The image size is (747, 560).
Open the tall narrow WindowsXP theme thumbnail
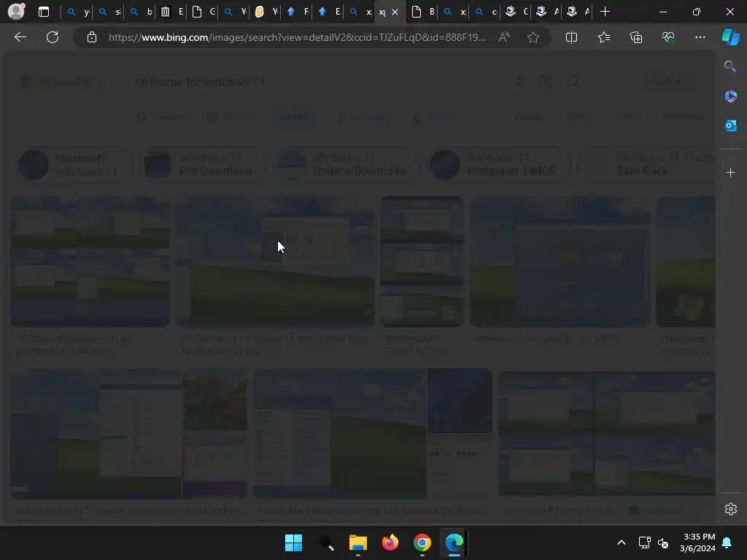[x=422, y=262]
